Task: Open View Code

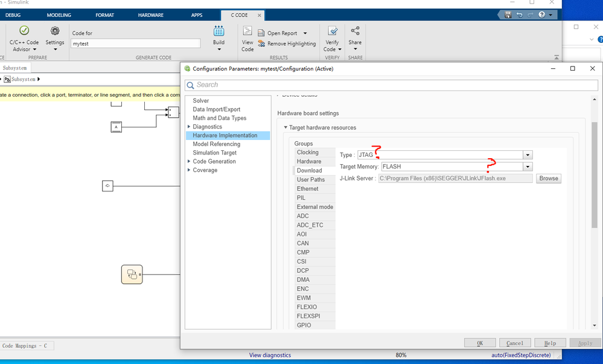Action: 247,39
